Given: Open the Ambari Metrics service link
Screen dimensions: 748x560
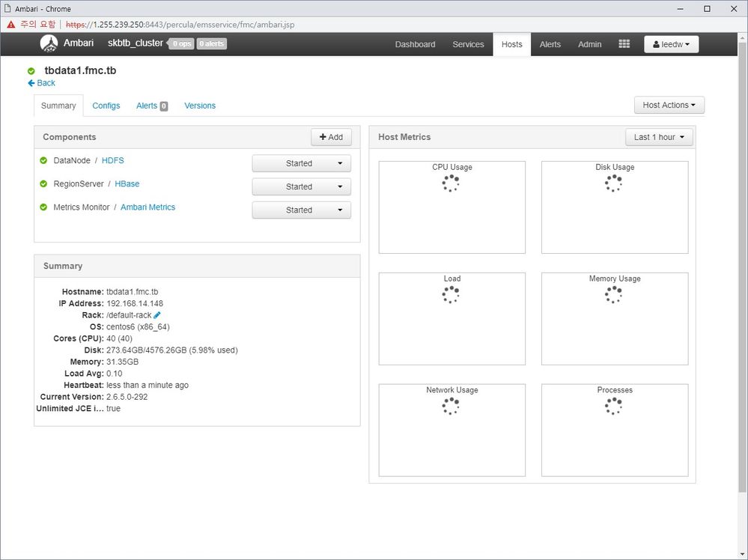Looking at the screenshot, I should pos(148,207).
